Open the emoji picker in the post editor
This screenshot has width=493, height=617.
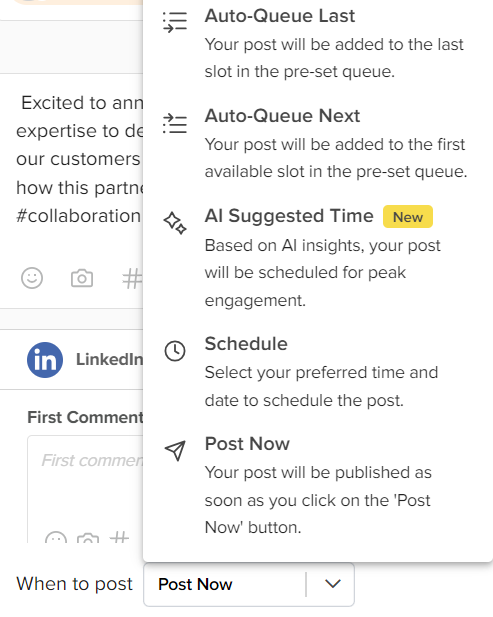pos(32,278)
